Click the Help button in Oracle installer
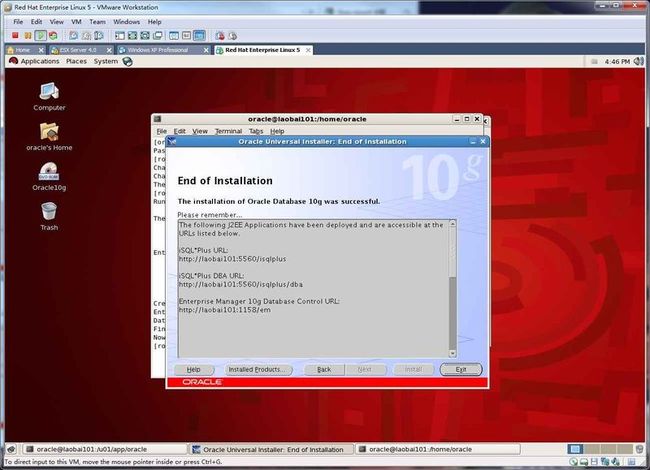The width and height of the screenshot is (650, 470). pyautogui.click(x=194, y=369)
